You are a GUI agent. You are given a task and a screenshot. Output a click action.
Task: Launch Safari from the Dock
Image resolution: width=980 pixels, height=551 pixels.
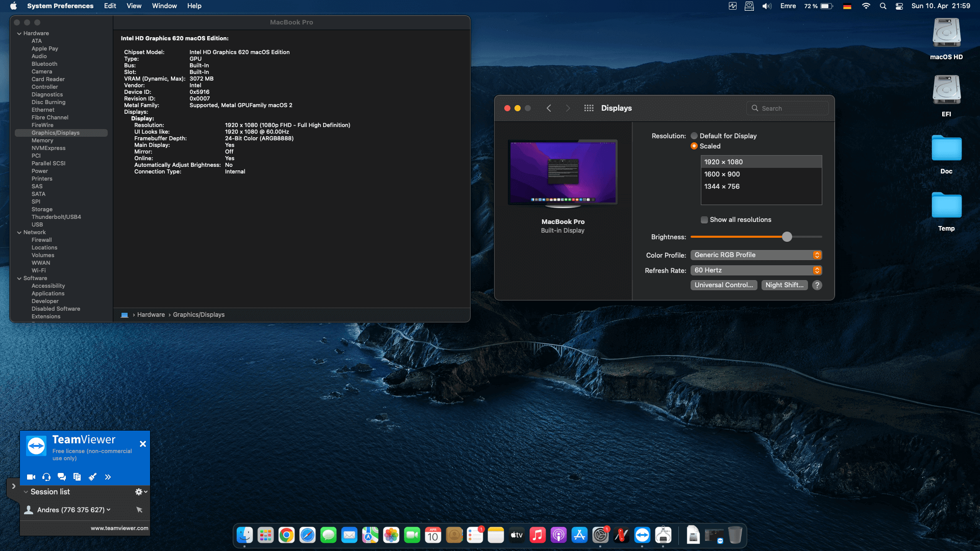(307, 535)
